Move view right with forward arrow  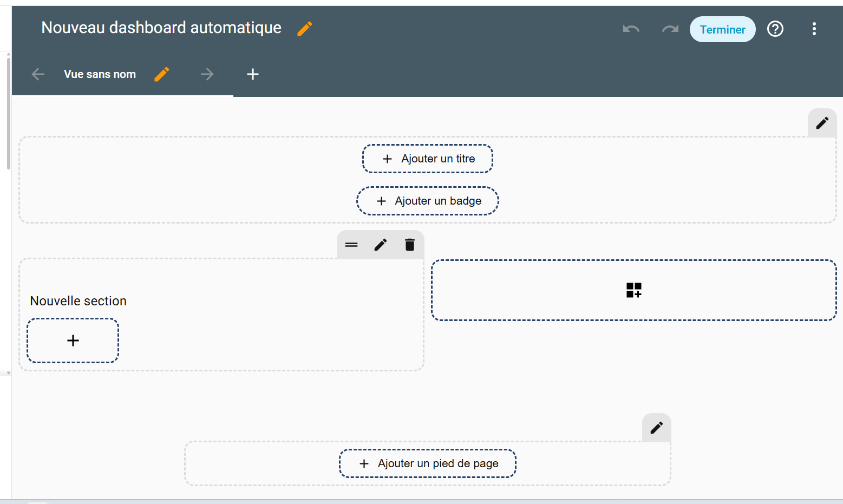pyautogui.click(x=207, y=74)
